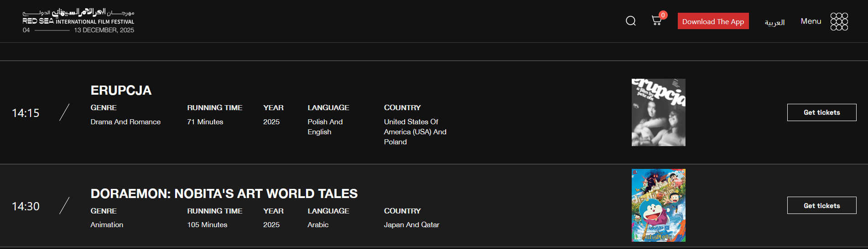Get tickets for Erupcja
The image size is (868, 249).
click(x=821, y=112)
